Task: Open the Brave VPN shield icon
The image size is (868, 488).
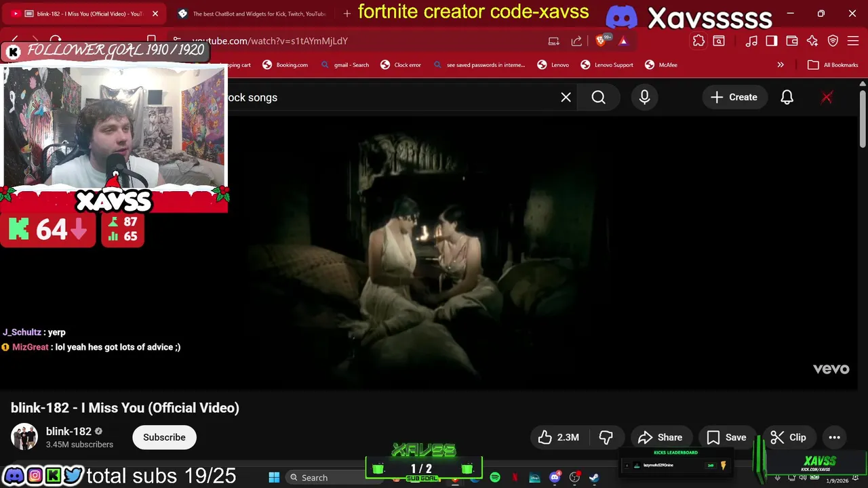Action: point(833,41)
